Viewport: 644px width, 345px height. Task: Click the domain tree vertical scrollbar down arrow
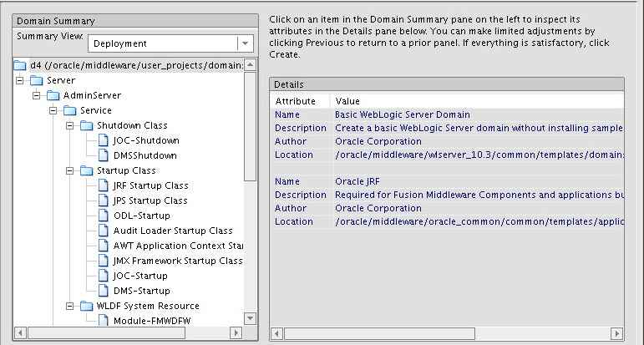(250, 318)
